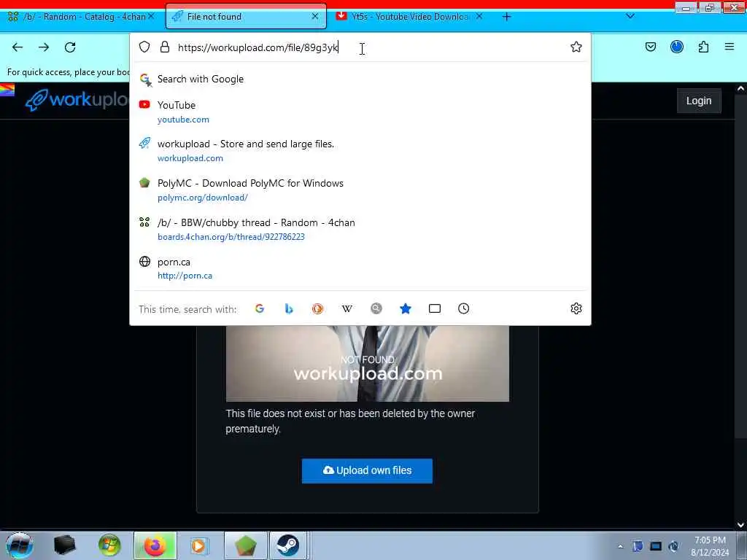Go back to the previous page
Image resolution: width=747 pixels, height=560 pixels.
tap(18, 47)
